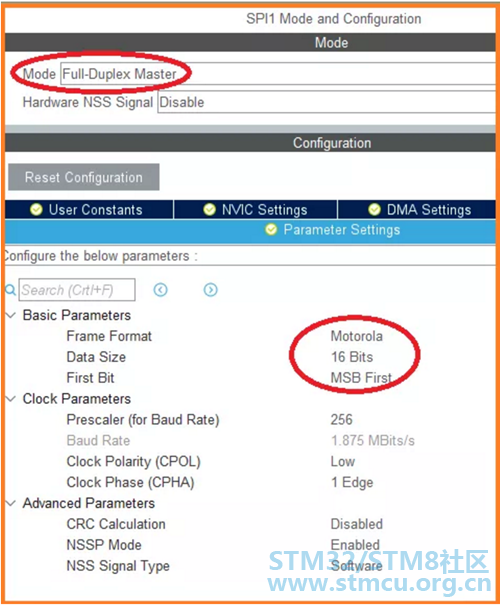Select the Clock Phase value 1 Edge
This screenshot has width=500, height=606.
click(352, 482)
